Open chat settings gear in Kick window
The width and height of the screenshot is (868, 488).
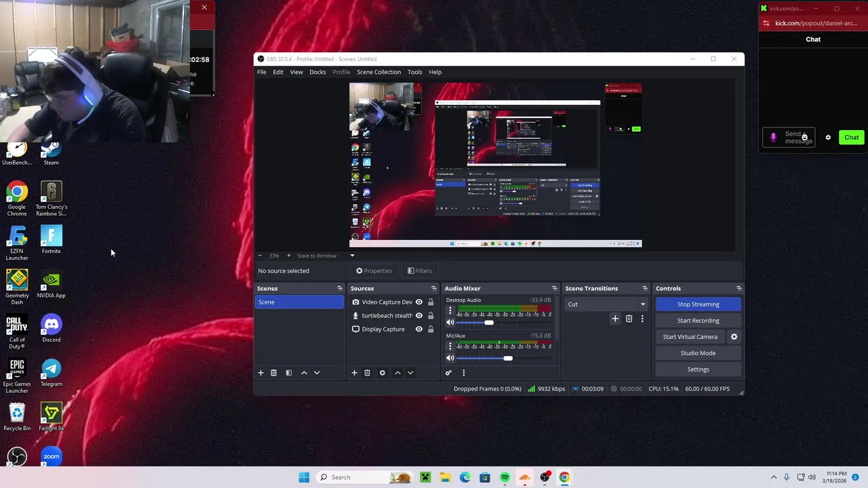[x=828, y=138]
